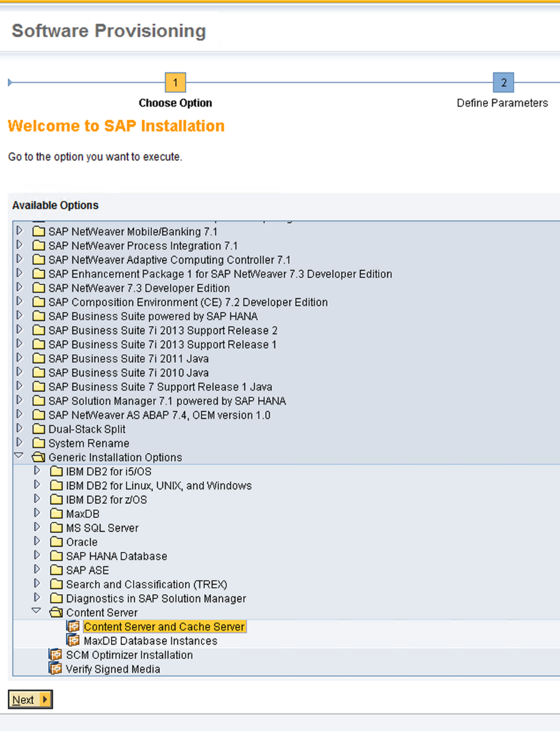Click SCM Optimizer Installation icon
This screenshot has height=732, width=560.
coord(56,655)
